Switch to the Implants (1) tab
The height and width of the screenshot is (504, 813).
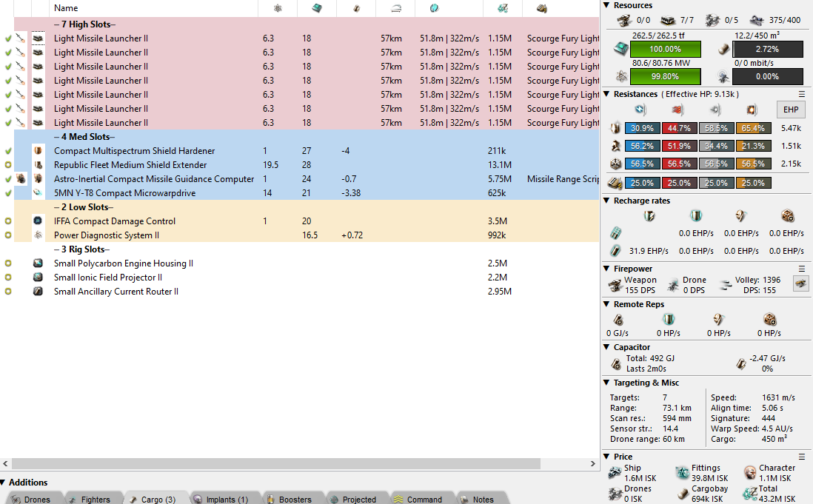(220, 499)
